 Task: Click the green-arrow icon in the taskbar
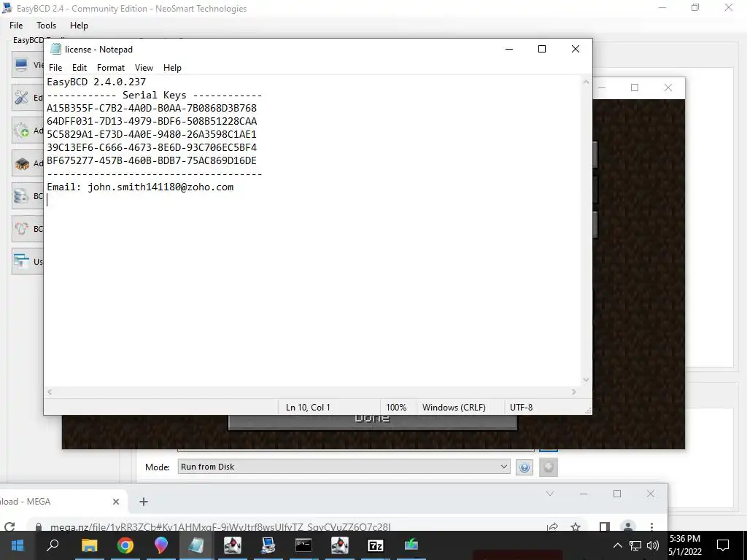(x=411, y=545)
